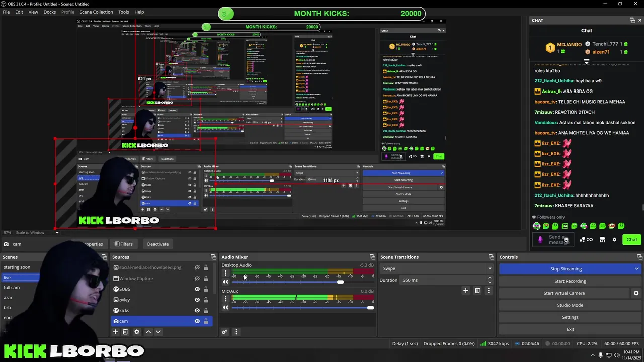Image resolution: width=644 pixels, height=362 pixels.
Task: Pop out the Scene Transitions dock
Action: [491, 257]
